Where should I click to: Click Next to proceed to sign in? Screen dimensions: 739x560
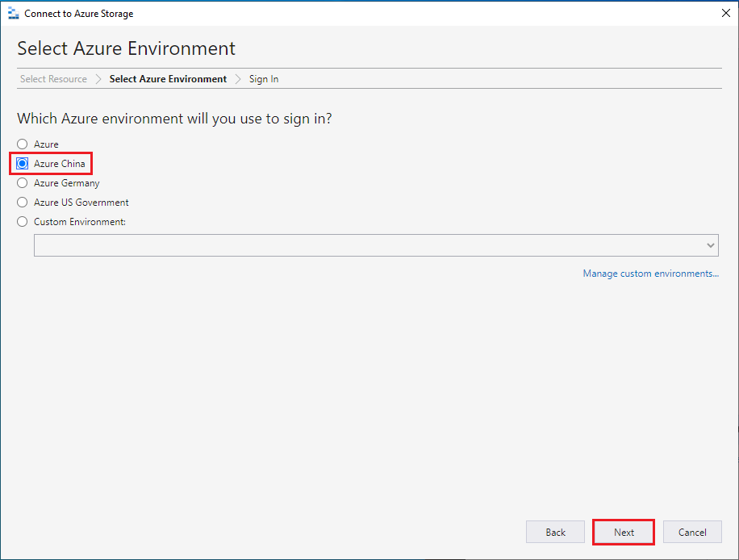623,532
